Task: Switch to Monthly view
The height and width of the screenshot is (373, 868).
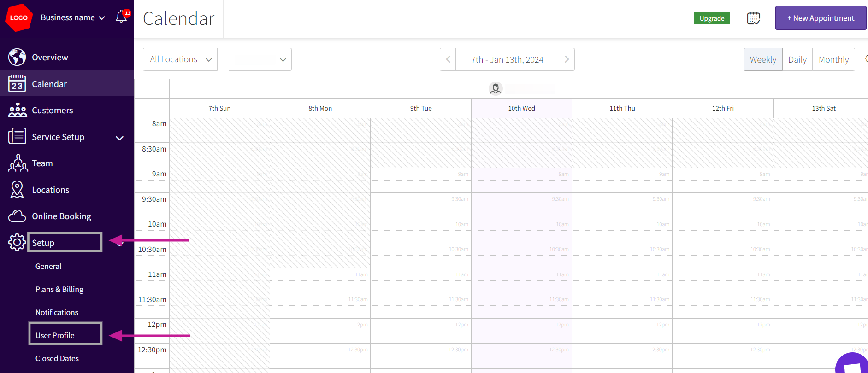Action: pyautogui.click(x=833, y=59)
